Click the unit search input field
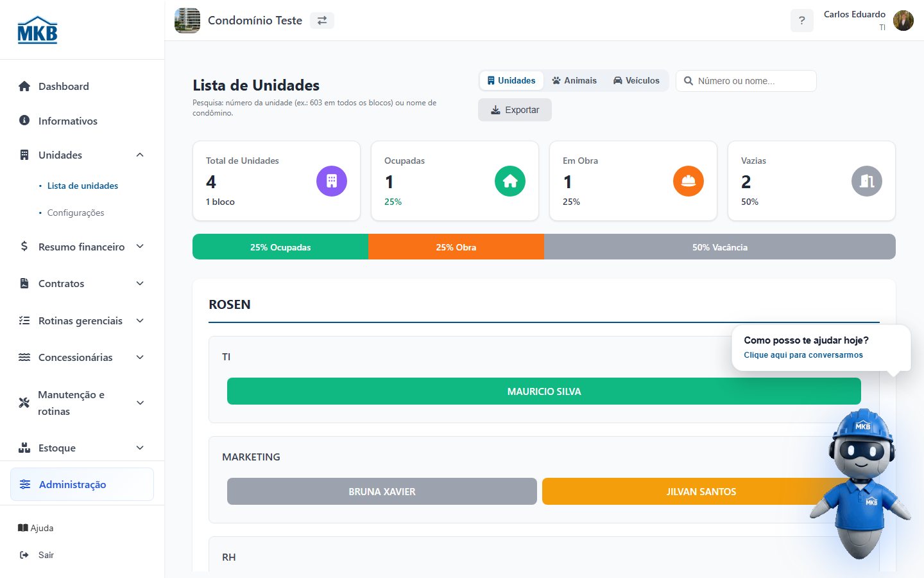924x578 pixels. coord(746,81)
